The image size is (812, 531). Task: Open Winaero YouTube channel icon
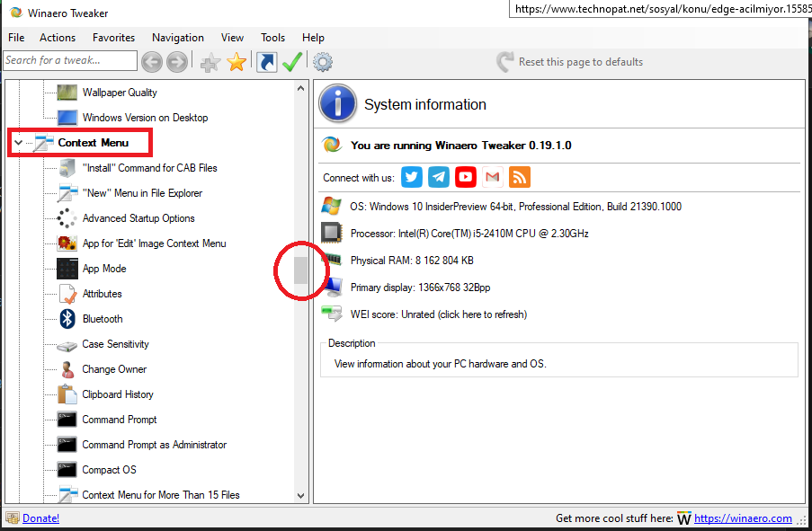pyautogui.click(x=466, y=177)
